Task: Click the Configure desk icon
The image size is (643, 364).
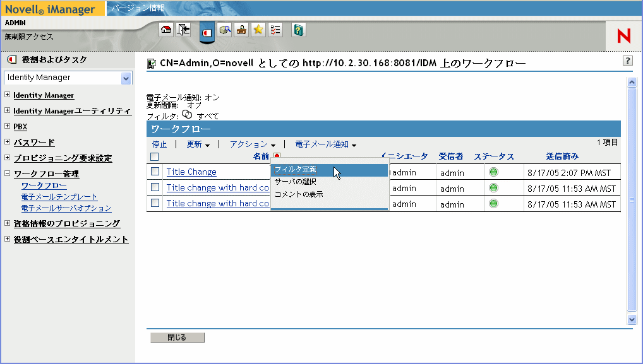Action: click(x=241, y=30)
